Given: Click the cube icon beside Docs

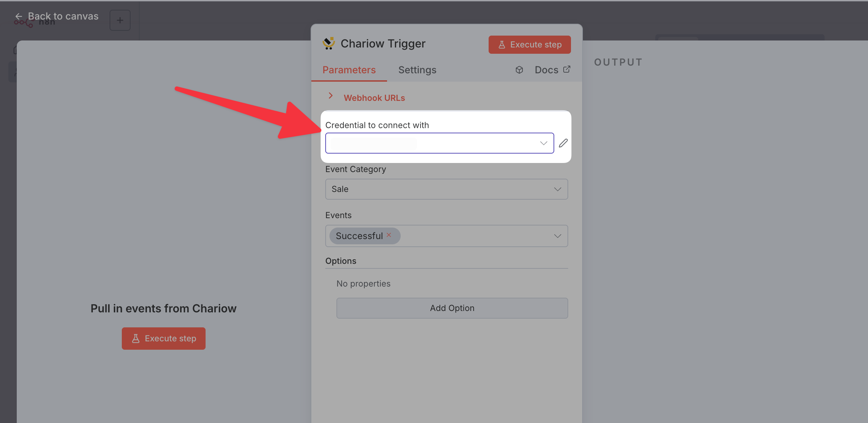Looking at the screenshot, I should point(519,70).
